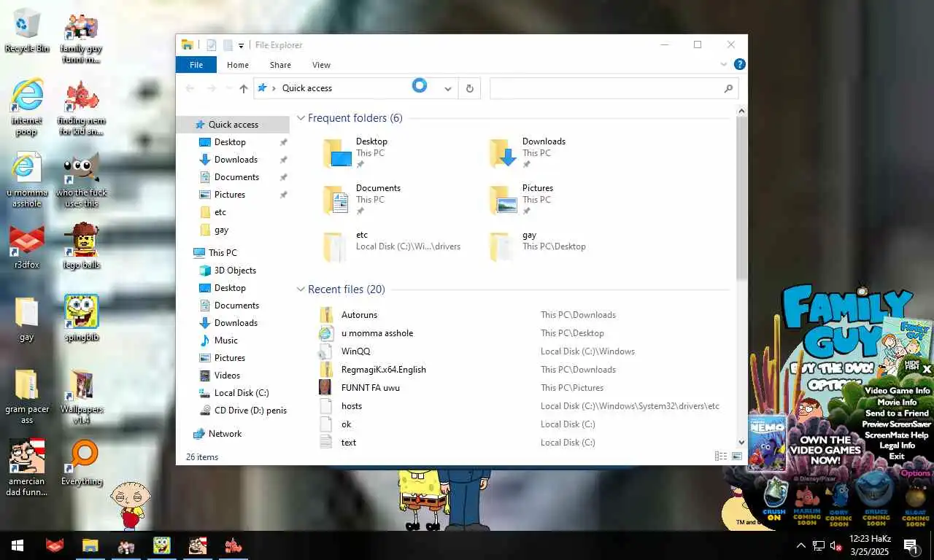Open the 'amercian dad funn...' desktop shortcut
The width and height of the screenshot is (934, 560).
(27, 467)
